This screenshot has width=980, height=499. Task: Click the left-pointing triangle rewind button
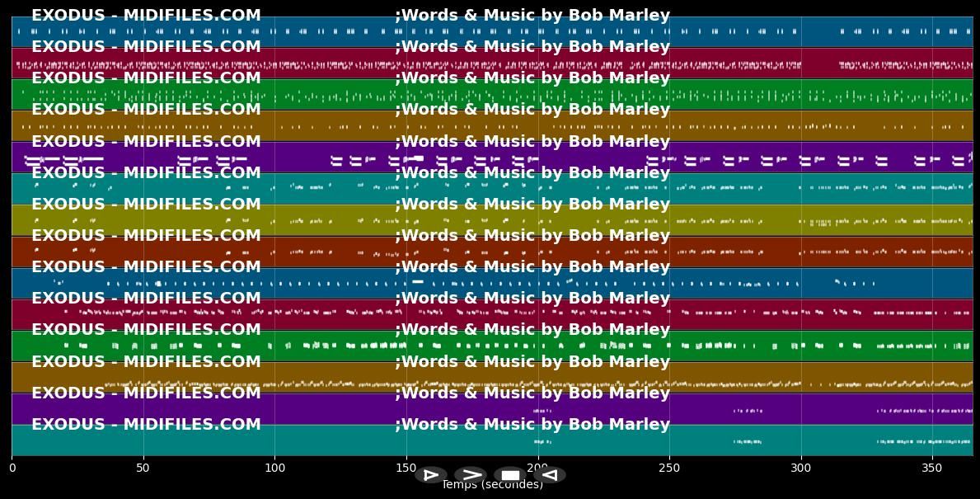[550, 475]
